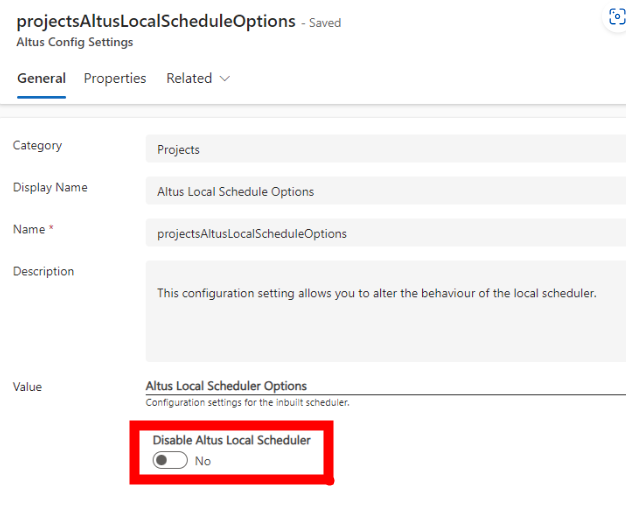Click the projectsAltusLocalScheduleOptions page title
The image size is (626, 512).
tap(156, 21)
